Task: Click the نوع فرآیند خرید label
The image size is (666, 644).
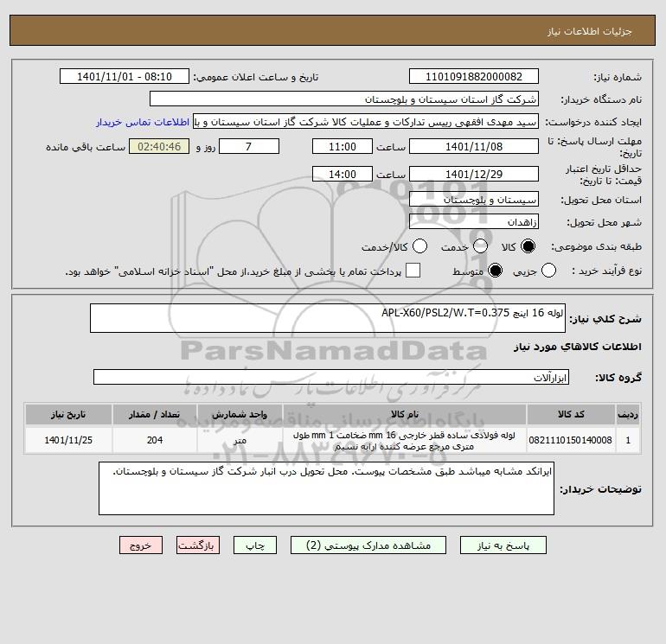Action: (606, 271)
